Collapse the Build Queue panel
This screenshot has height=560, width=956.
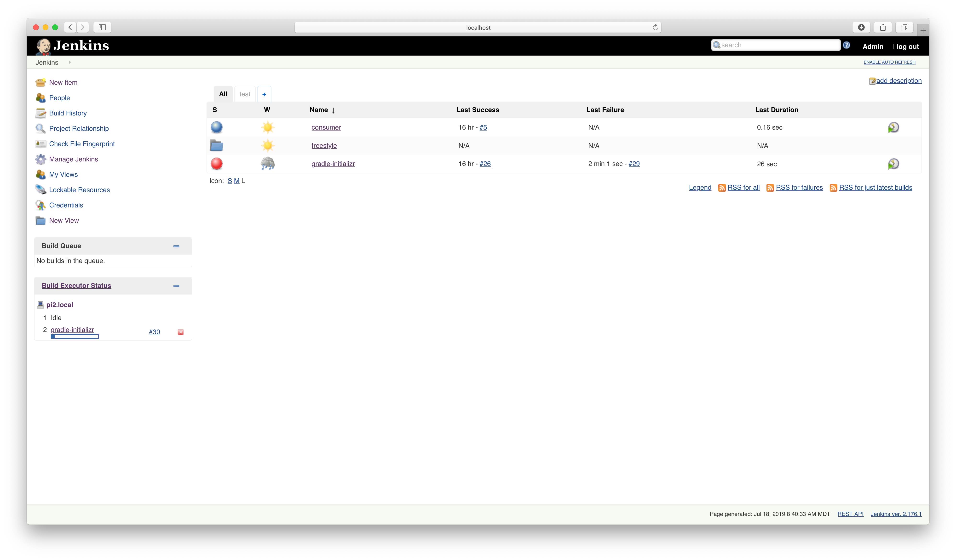coord(176,246)
